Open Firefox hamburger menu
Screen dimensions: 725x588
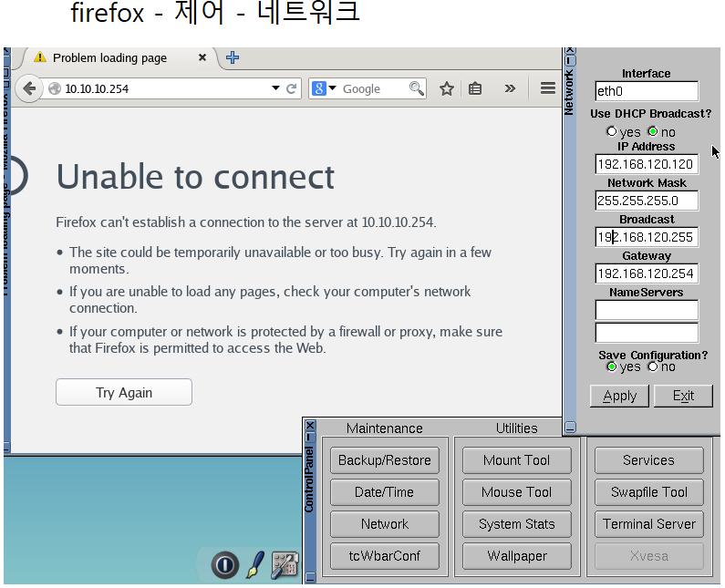pos(548,88)
